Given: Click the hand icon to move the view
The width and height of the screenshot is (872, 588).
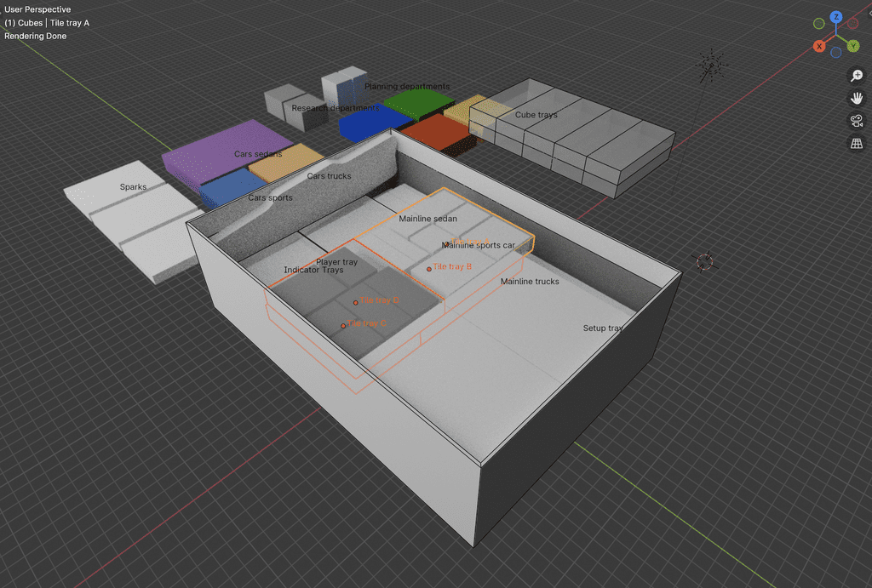Looking at the screenshot, I should point(857,98).
